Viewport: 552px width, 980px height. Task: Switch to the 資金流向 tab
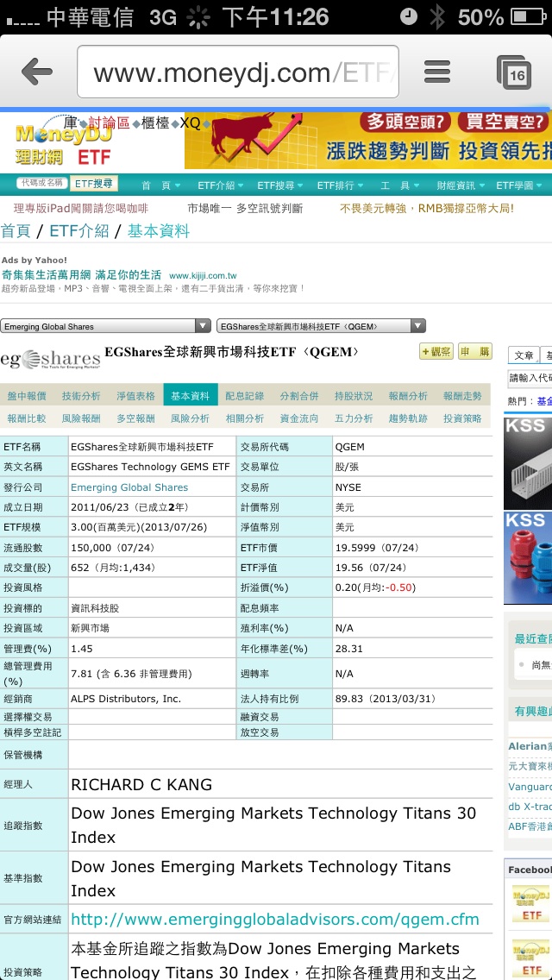coord(299,418)
